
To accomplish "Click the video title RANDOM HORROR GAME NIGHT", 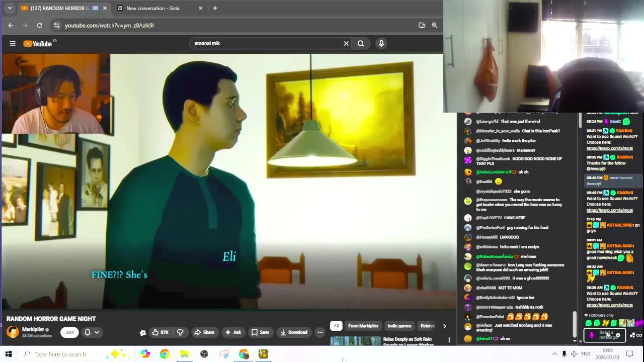I will click(51, 319).
